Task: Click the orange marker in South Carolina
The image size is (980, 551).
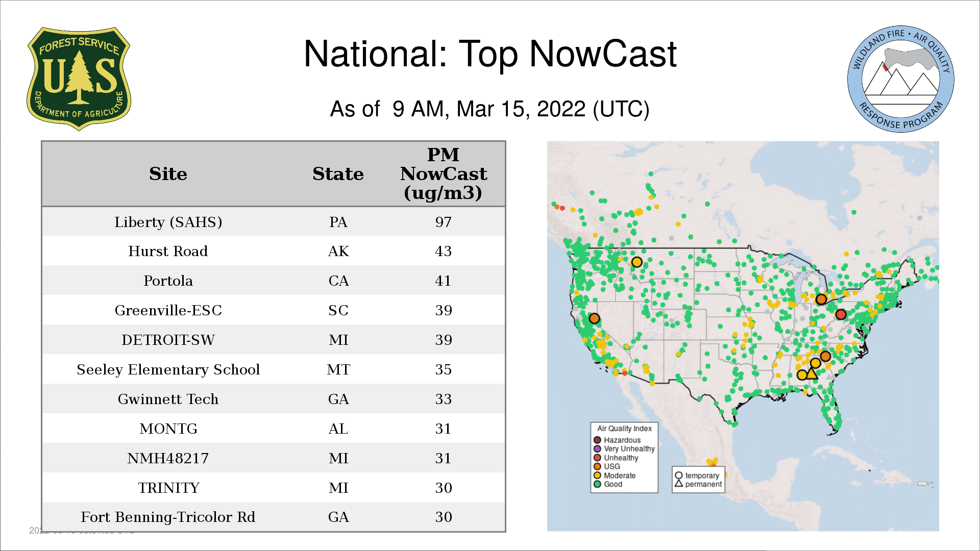Action: point(825,356)
